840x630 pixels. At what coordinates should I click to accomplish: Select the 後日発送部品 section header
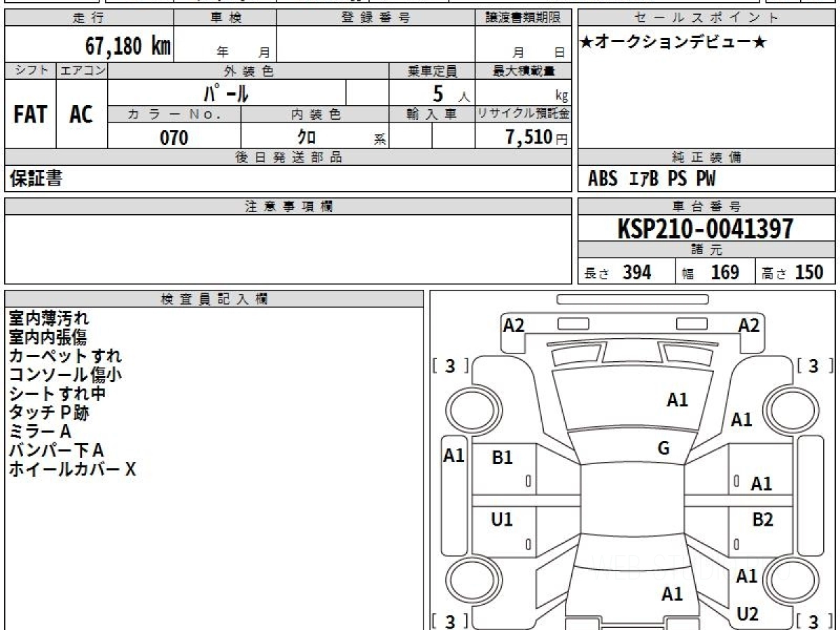tap(288, 157)
